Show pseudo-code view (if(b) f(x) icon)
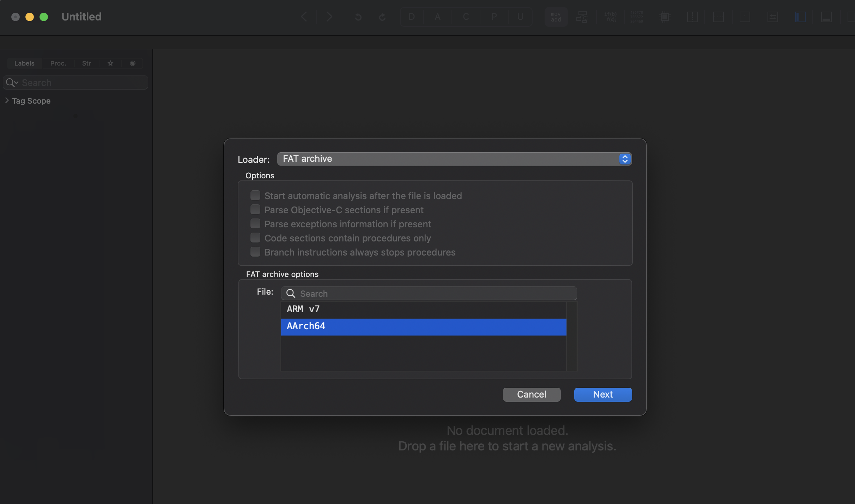Screen dimensions: 855x504 [x=610, y=17]
